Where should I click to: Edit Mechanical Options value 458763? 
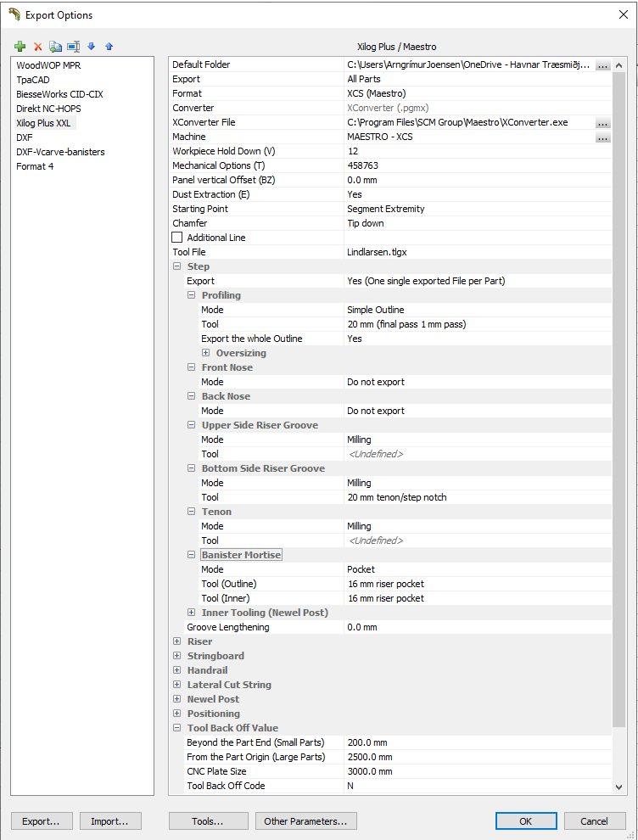pyautogui.click(x=478, y=166)
